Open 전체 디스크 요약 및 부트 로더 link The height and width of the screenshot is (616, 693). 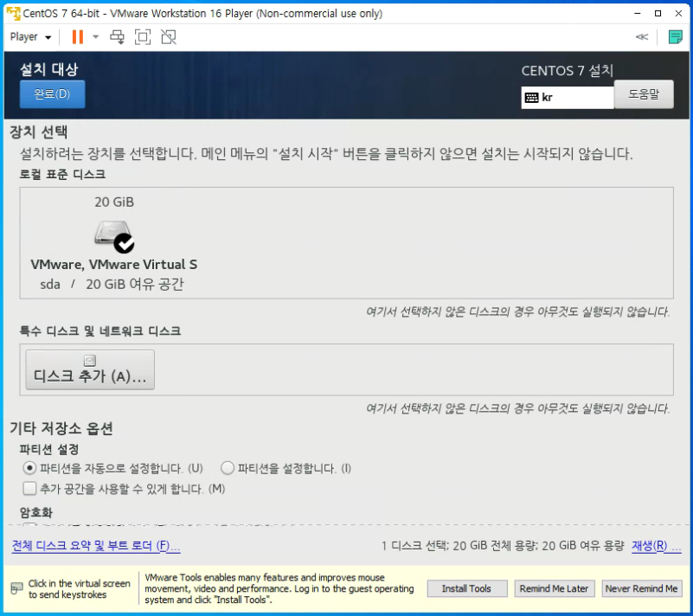96,546
